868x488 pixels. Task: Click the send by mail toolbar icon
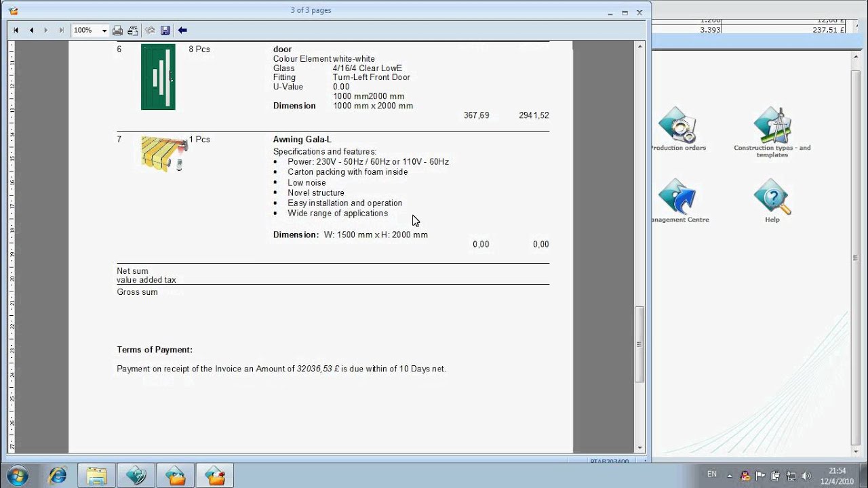[x=150, y=30]
